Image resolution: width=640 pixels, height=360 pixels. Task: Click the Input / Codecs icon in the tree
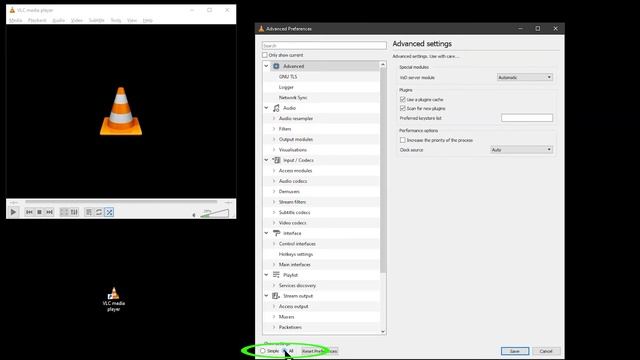[x=276, y=160]
